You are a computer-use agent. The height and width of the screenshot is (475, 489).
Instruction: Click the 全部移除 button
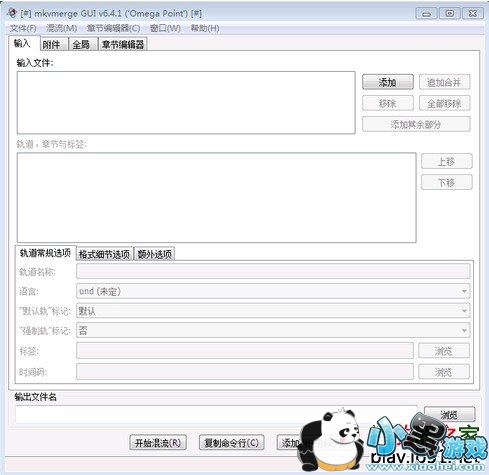click(444, 103)
